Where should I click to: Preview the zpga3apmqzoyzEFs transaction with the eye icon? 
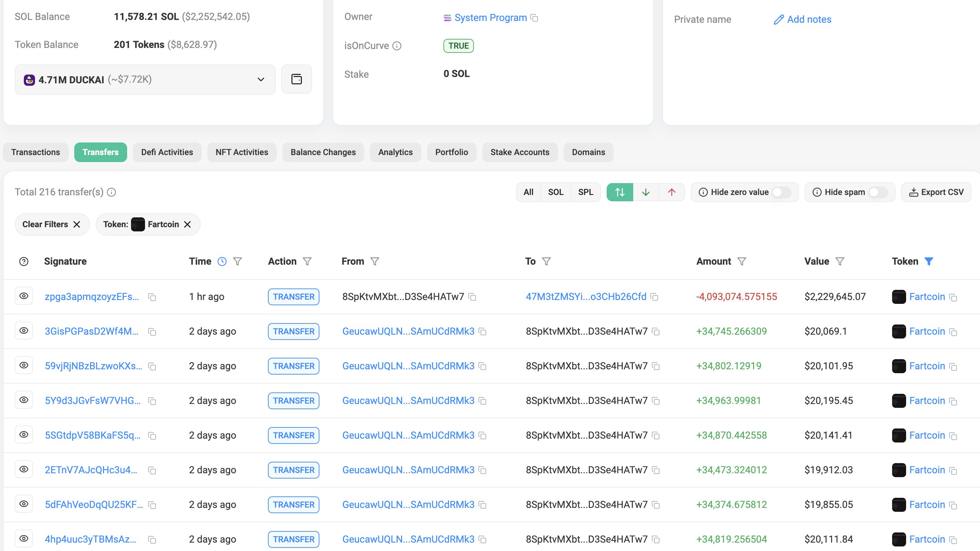(x=23, y=296)
